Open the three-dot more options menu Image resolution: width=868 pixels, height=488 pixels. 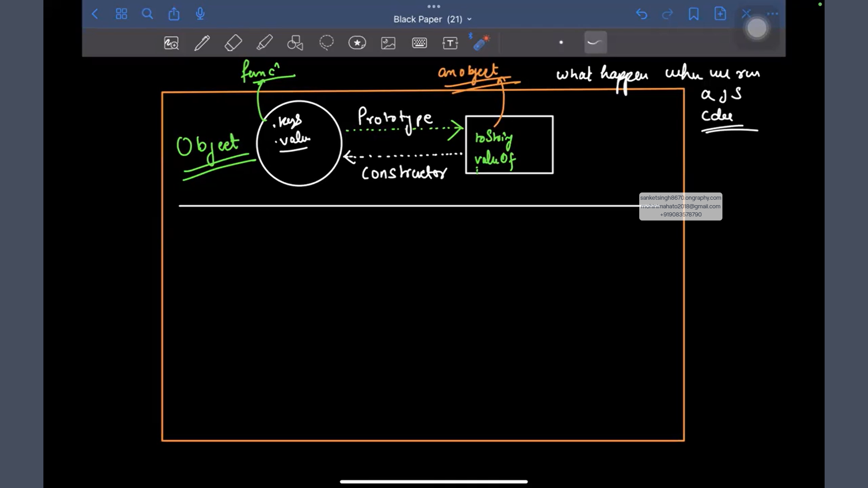pyautogui.click(x=773, y=14)
